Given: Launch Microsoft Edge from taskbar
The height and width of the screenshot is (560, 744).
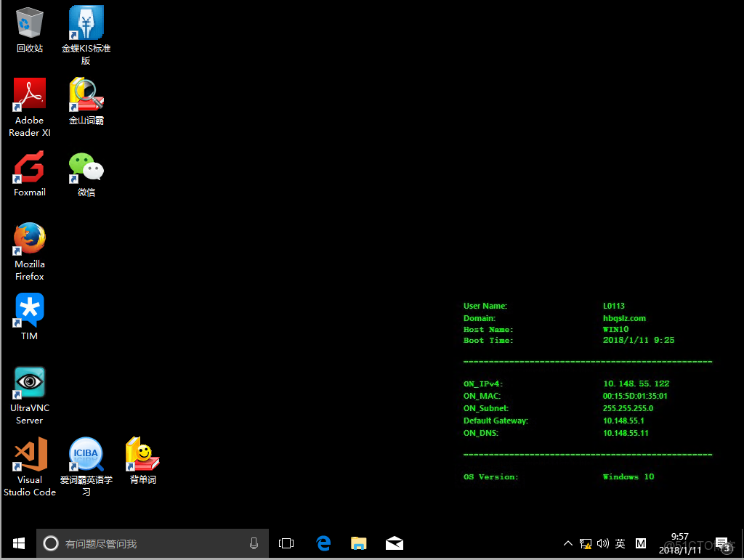Looking at the screenshot, I should click(323, 543).
